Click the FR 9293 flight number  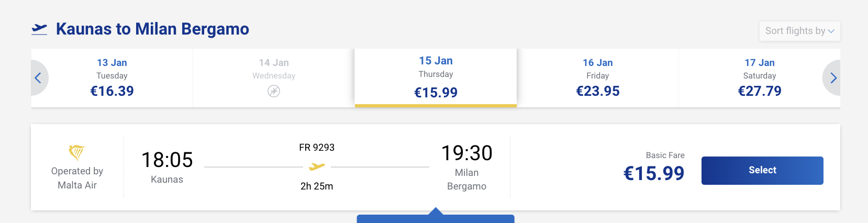(317, 148)
